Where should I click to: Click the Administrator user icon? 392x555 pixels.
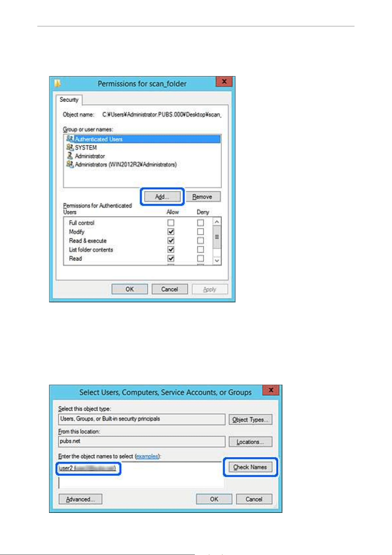click(x=70, y=155)
